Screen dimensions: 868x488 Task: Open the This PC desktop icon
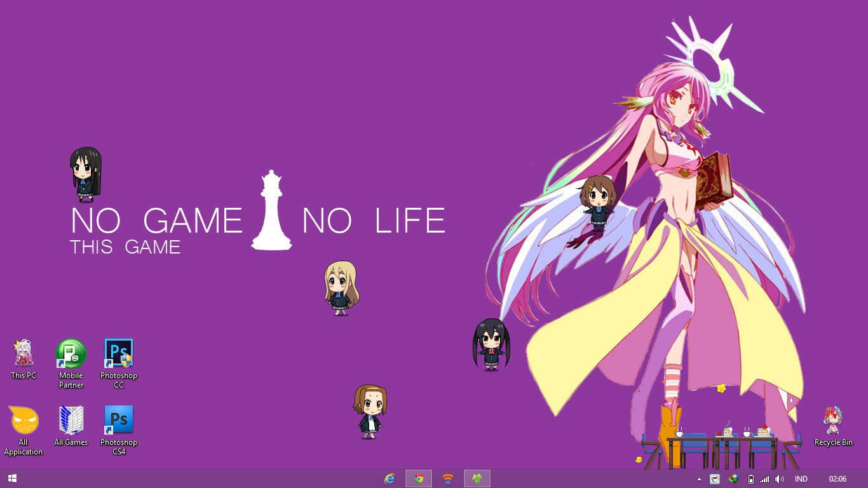24,359
